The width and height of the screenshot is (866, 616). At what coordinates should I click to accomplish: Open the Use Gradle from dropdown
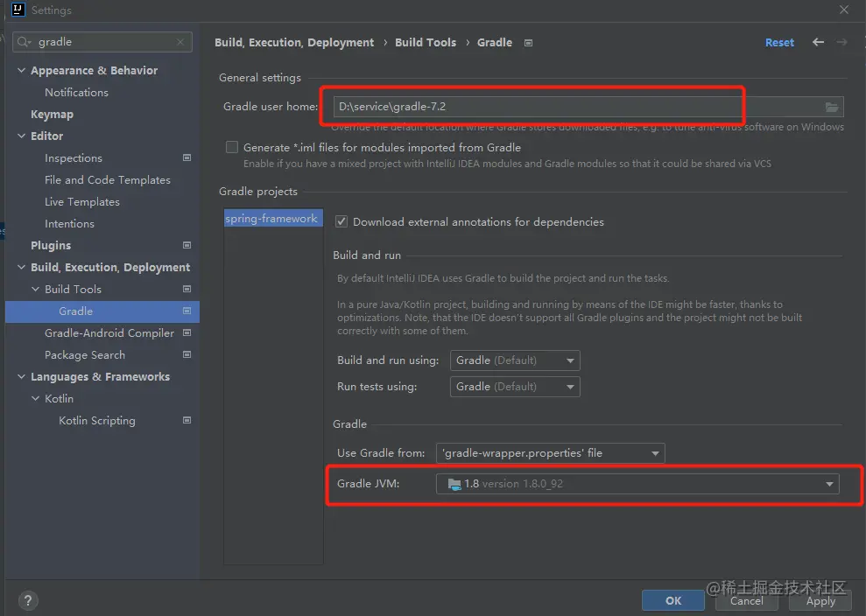[x=550, y=453]
